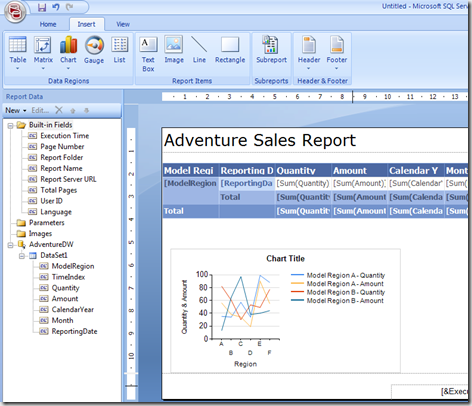This screenshot has height=406, width=472.
Task: Click the Amount column header cell
Action: pos(359,170)
